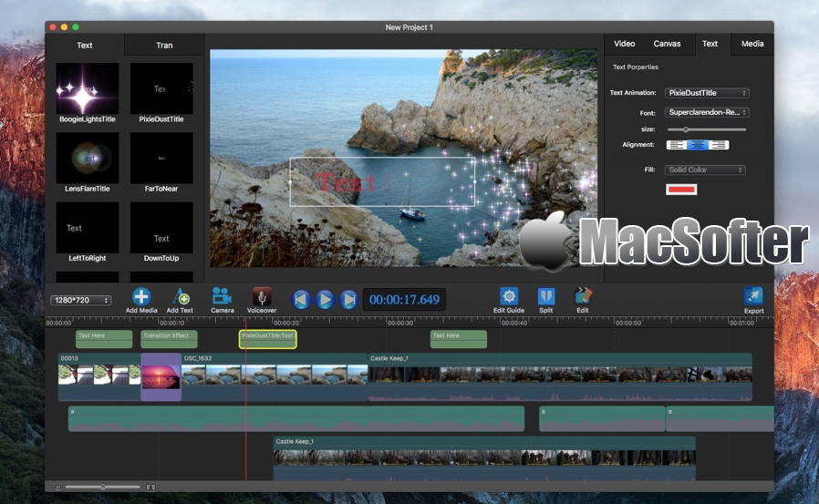Export the project
The height and width of the screenshot is (504, 819).
tap(753, 296)
